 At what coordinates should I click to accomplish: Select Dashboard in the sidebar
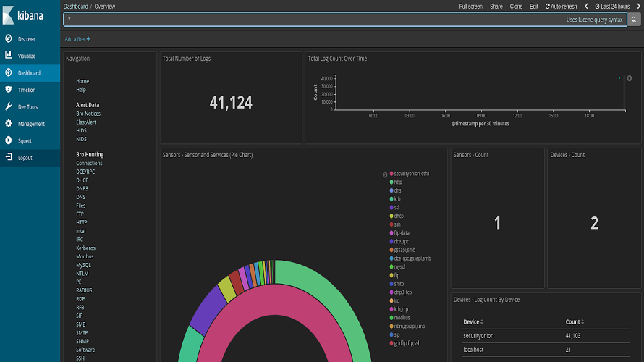[30, 72]
